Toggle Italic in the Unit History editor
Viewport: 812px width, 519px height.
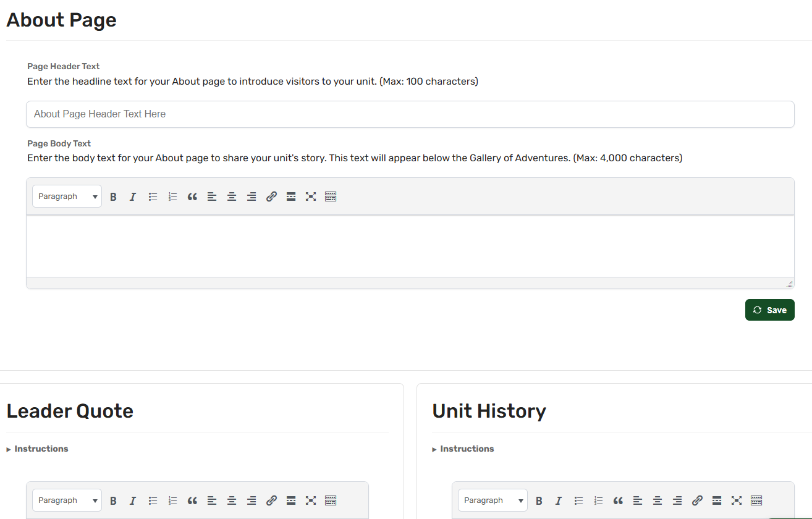(559, 500)
